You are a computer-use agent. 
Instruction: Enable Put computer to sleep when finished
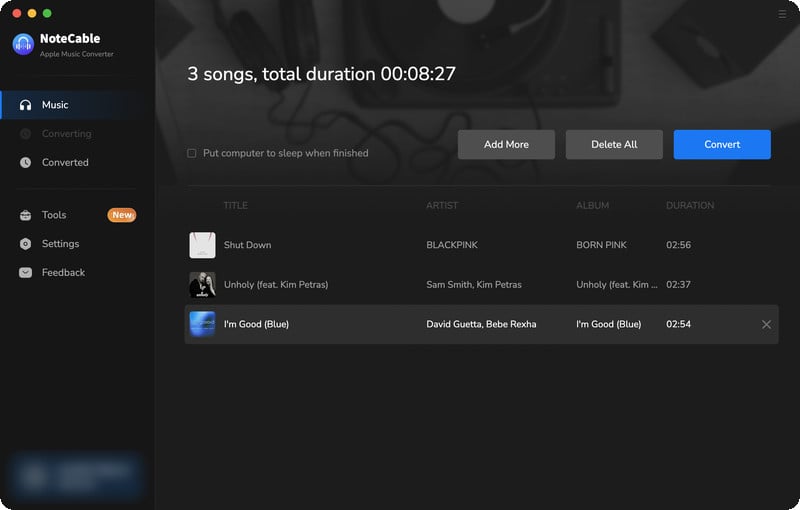(192, 153)
